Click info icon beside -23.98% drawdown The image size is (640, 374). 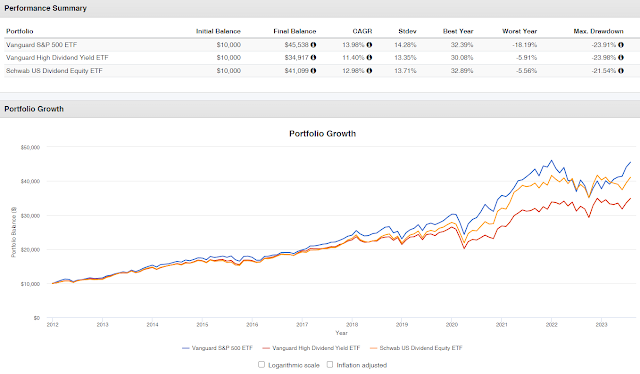pyautogui.click(x=621, y=58)
